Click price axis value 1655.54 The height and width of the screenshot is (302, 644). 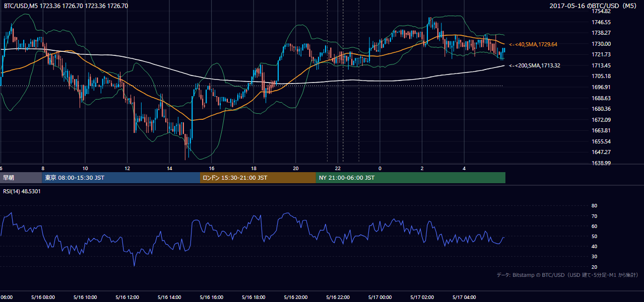coord(601,141)
